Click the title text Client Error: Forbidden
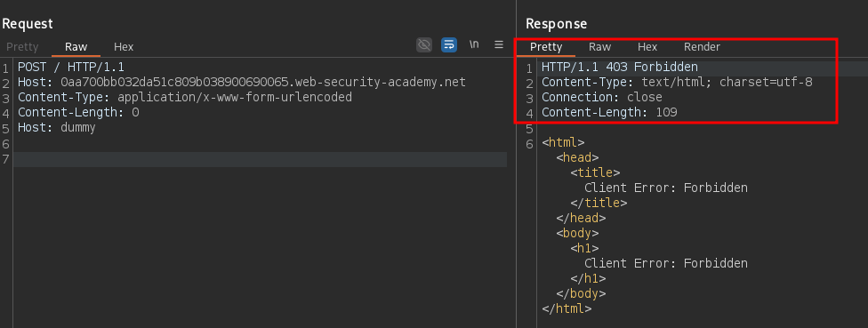 666,188
